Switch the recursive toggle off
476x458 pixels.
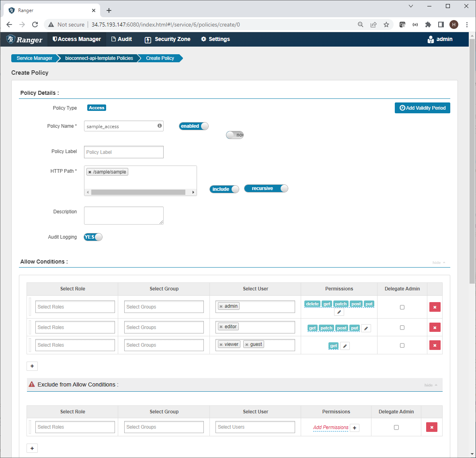(266, 188)
